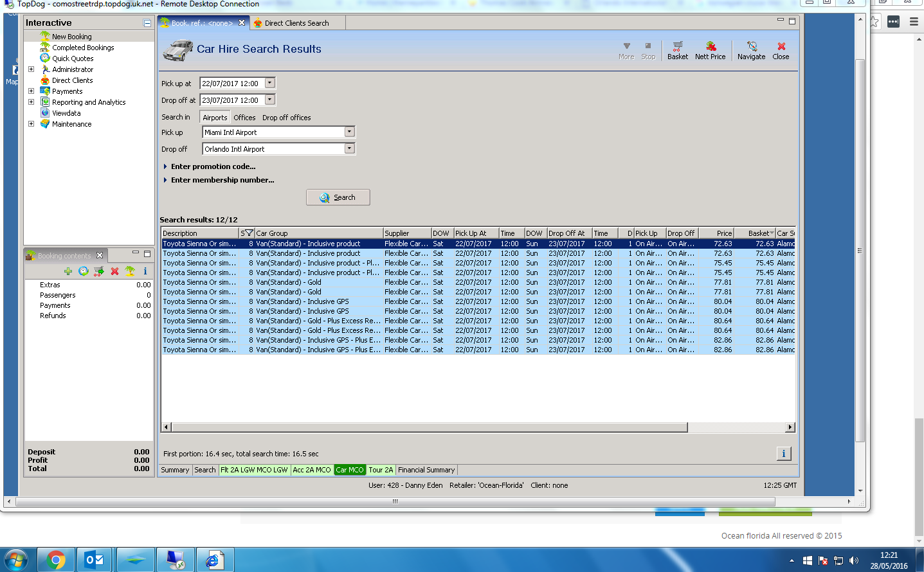The height and width of the screenshot is (572, 924).
Task: Click the Search button
Action: (x=338, y=197)
